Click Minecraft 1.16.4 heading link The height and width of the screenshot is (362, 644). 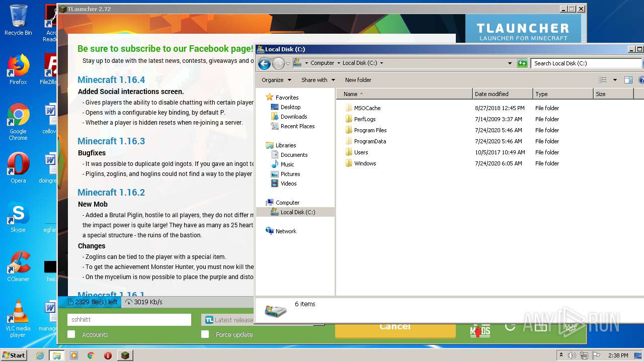pyautogui.click(x=111, y=79)
